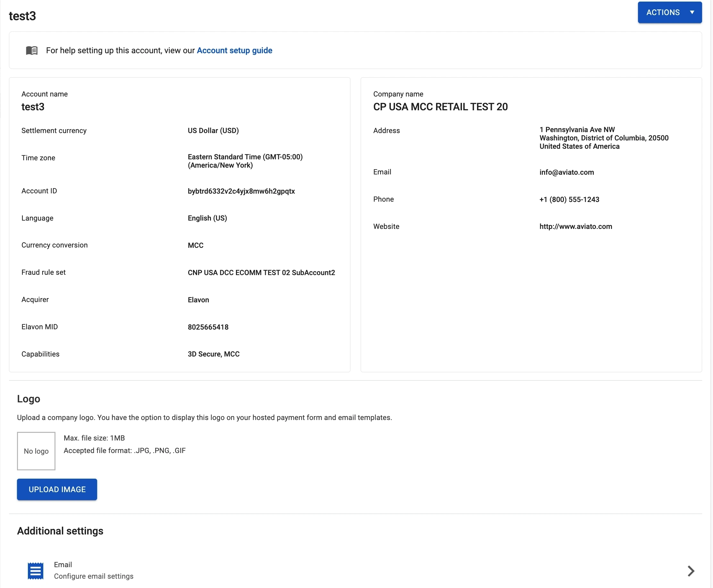Open the Account setup guide link
713x588 pixels.
click(234, 50)
